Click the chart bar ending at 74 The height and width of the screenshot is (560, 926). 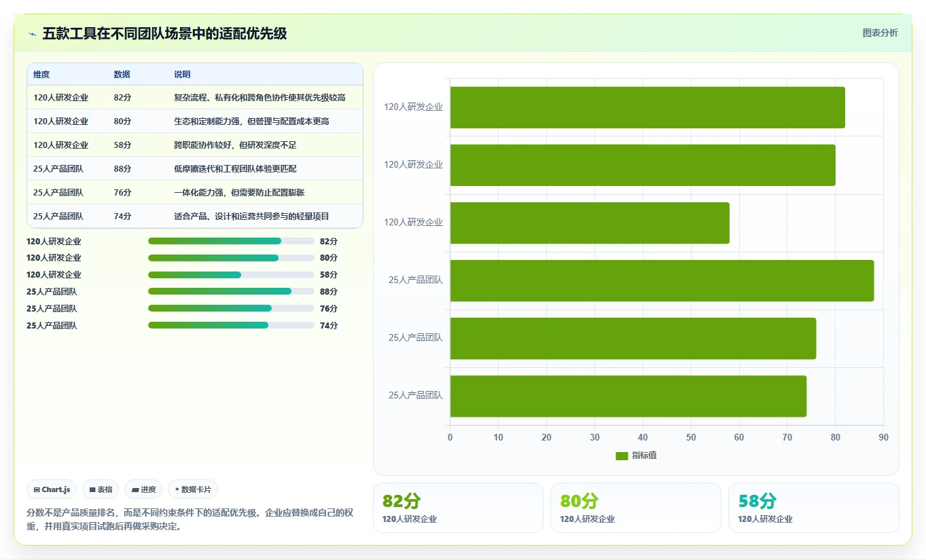tap(628, 396)
